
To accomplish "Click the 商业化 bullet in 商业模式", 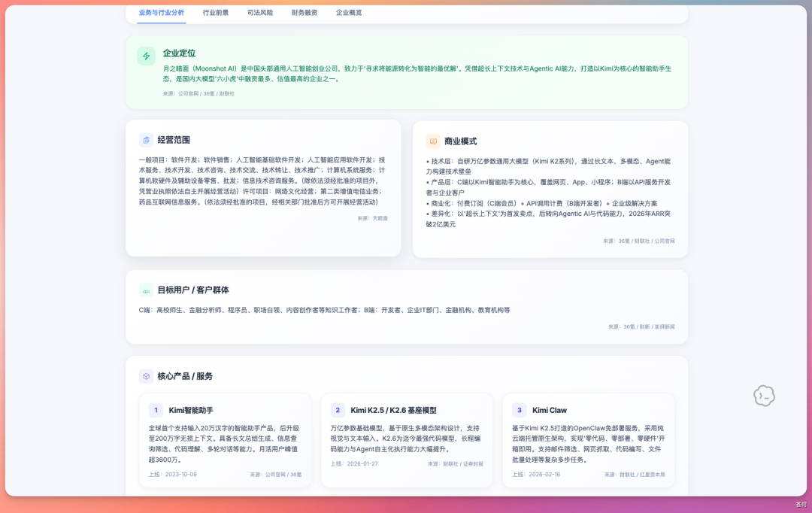I will click(541, 203).
